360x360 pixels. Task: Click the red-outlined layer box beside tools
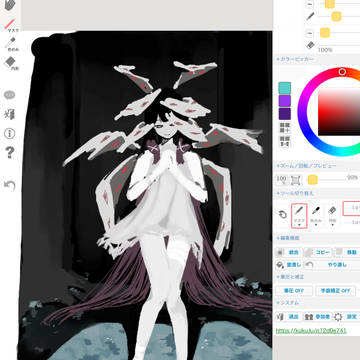[352, 209]
